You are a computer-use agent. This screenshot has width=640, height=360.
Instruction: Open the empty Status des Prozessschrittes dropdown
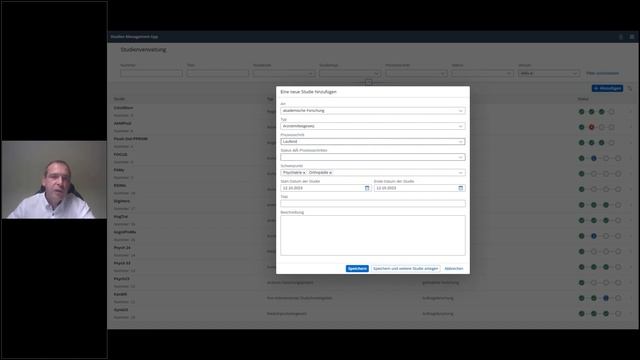pyautogui.click(x=373, y=157)
